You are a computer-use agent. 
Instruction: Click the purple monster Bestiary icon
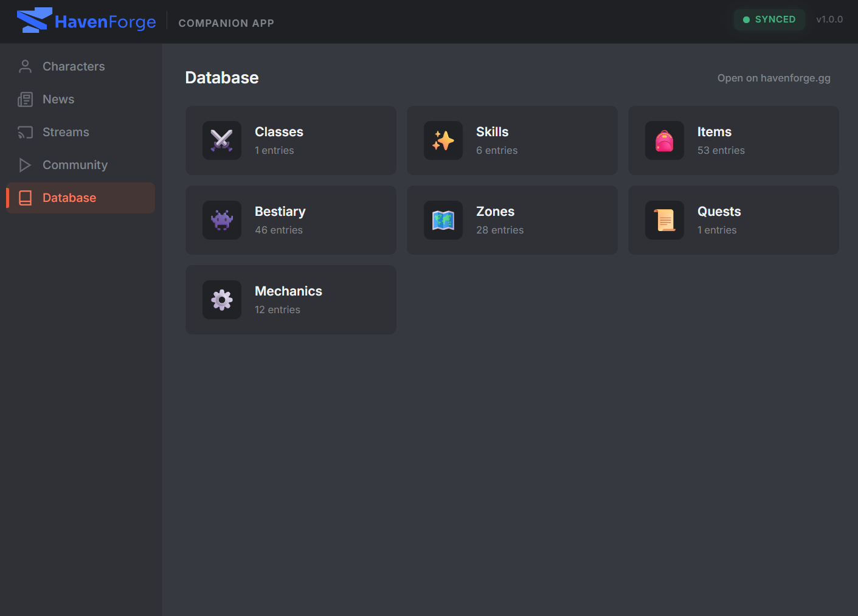click(222, 220)
